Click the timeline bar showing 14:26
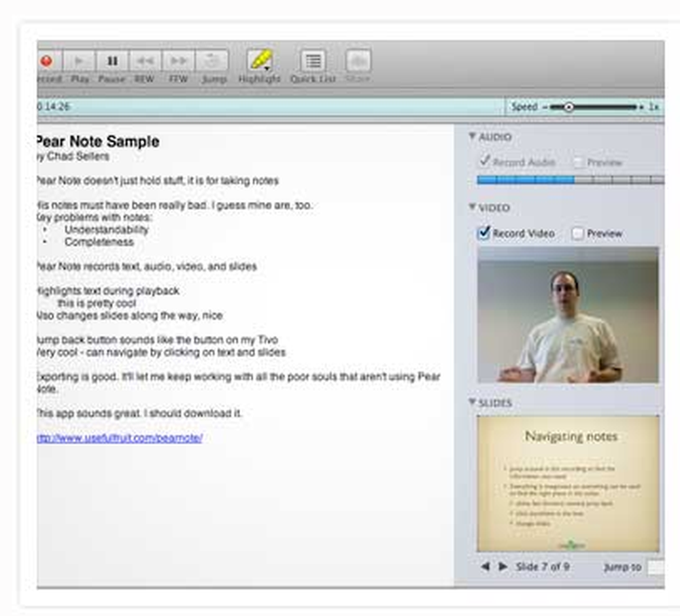The width and height of the screenshot is (680, 616). click(x=271, y=107)
